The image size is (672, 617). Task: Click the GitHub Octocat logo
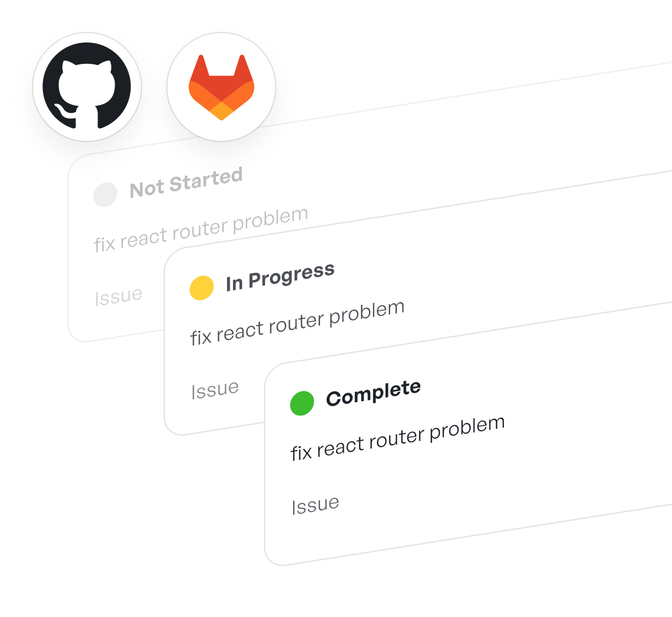click(x=87, y=86)
